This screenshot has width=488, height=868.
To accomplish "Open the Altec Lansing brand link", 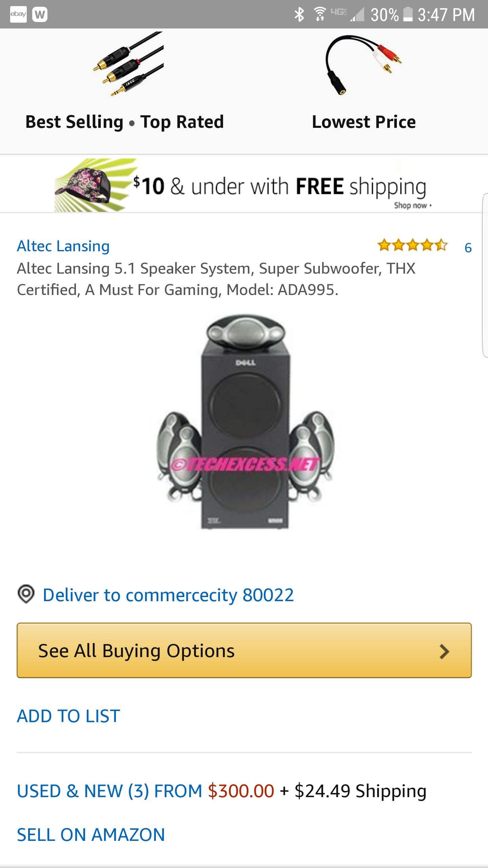I will point(63,246).
